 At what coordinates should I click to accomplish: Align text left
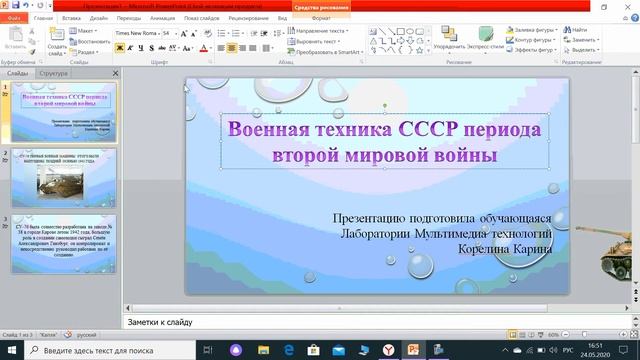pyautogui.click(x=221, y=48)
